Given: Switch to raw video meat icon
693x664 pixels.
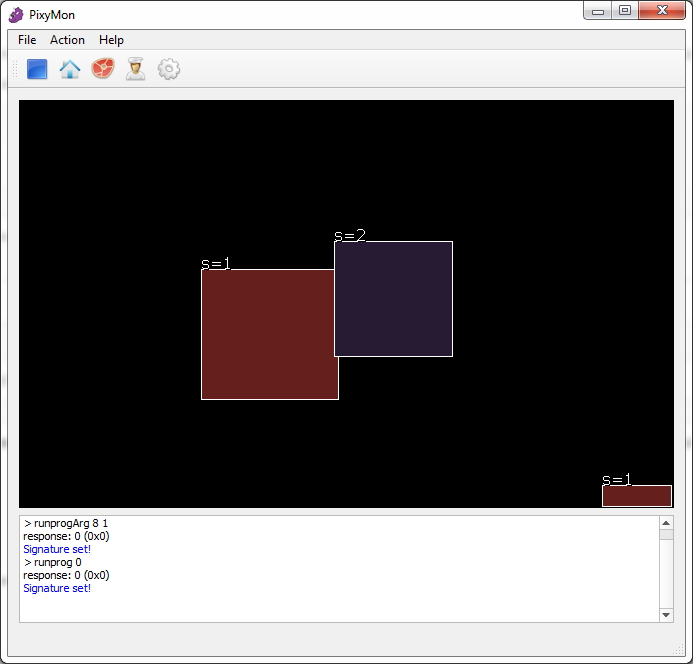Looking at the screenshot, I should pos(103,69).
